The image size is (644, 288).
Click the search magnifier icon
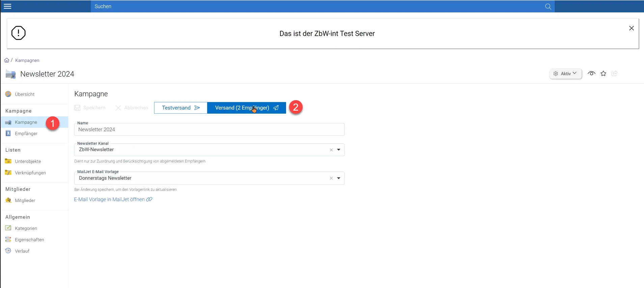(x=548, y=6)
